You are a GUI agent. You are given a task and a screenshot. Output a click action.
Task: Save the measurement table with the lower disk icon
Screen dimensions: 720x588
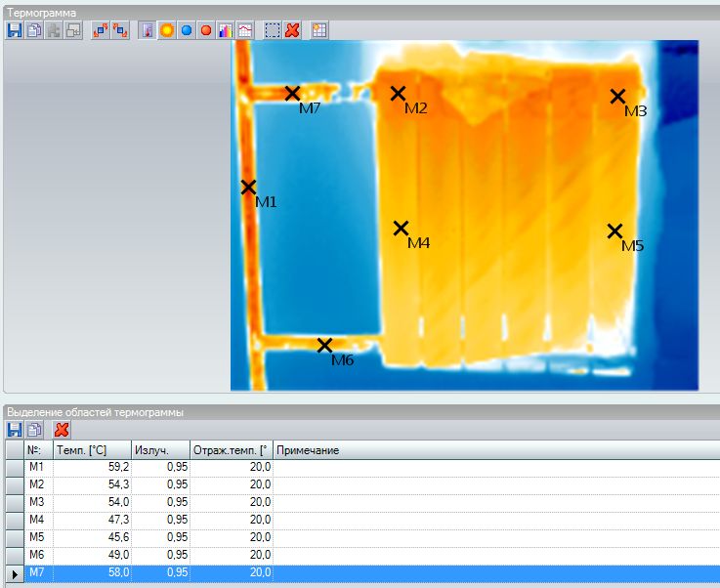pyautogui.click(x=15, y=429)
